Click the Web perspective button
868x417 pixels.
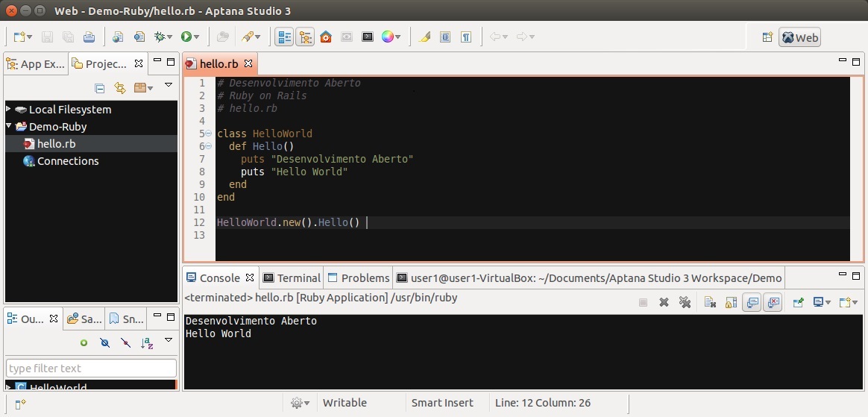799,37
